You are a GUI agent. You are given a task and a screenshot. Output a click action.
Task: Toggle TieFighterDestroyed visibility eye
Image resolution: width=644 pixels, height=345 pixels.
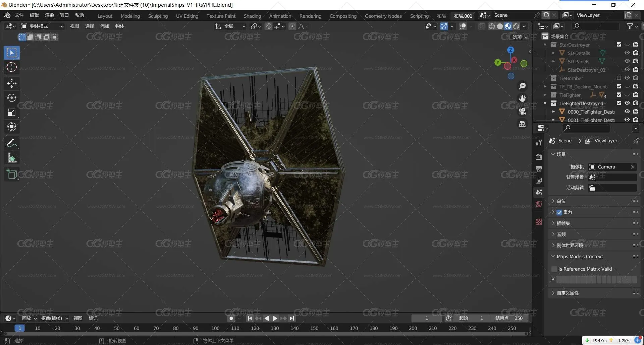627,103
